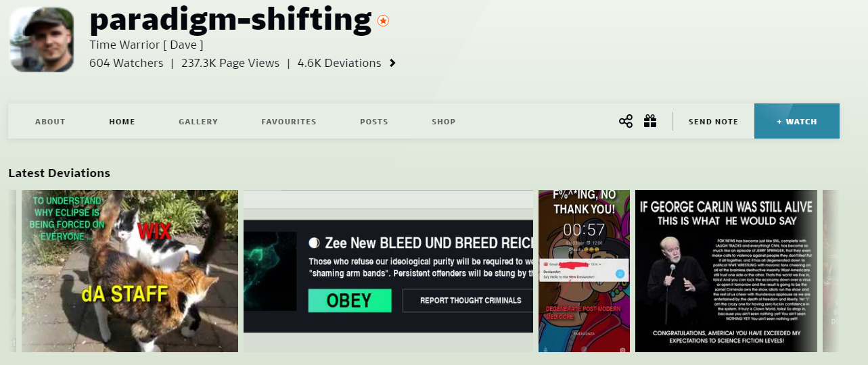Click the paradigm-shifting username heading
The width and height of the screenshot is (868, 365).
pos(231,20)
